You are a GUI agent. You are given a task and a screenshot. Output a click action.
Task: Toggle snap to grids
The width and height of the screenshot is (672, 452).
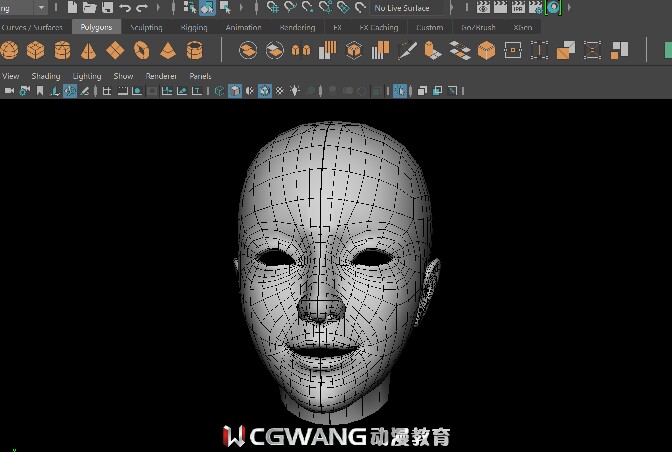(273, 7)
